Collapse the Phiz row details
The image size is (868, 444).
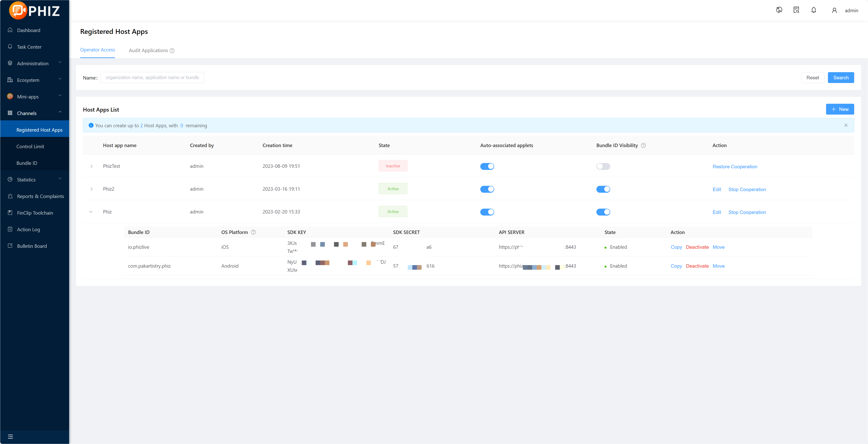pyautogui.click(x=91, y=212)
